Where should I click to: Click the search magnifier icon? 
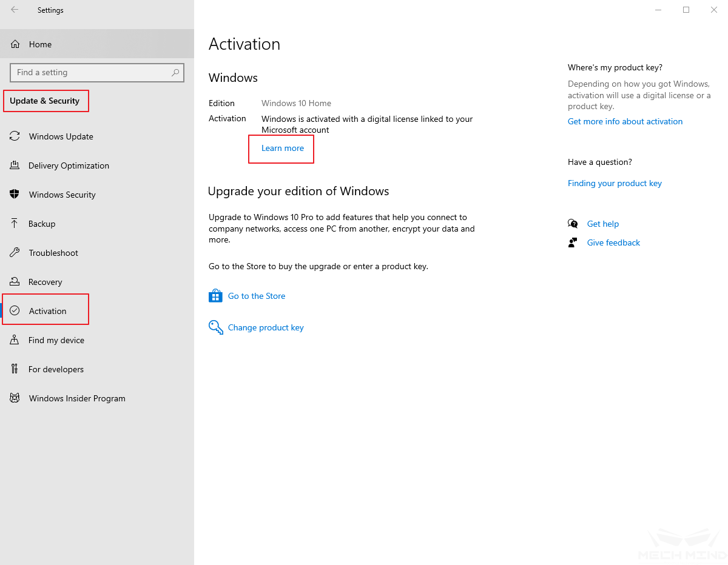point(175,73)
